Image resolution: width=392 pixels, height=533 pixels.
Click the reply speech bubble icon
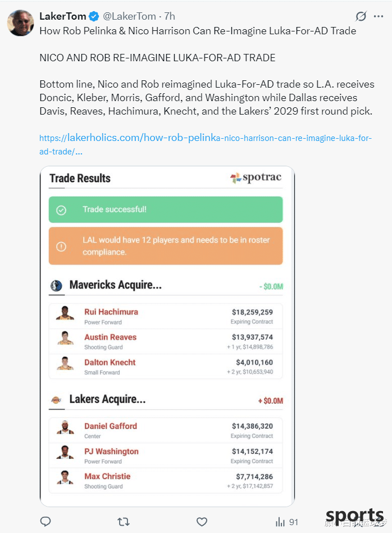[x=45, y=521]
